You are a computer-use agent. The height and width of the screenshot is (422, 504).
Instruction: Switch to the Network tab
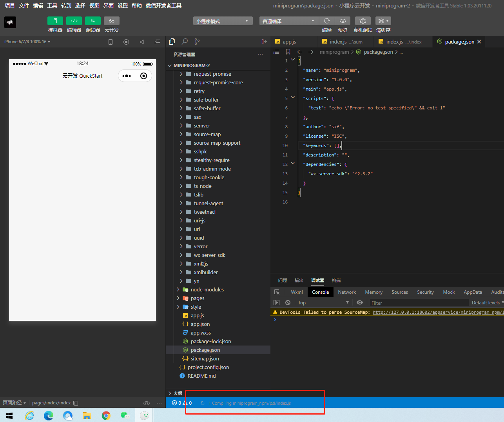click(347, 292)
